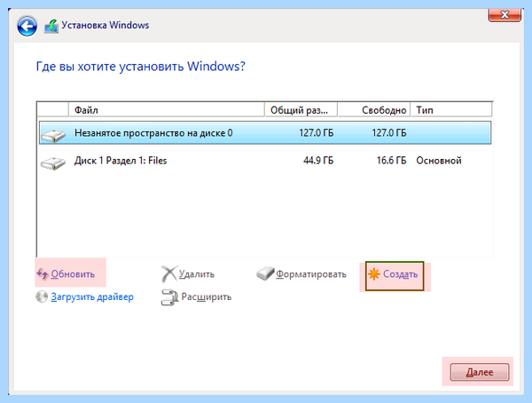This screenshot has width=532, height=403.
Task: Click the Свободно column header
Action: (374, 110)
